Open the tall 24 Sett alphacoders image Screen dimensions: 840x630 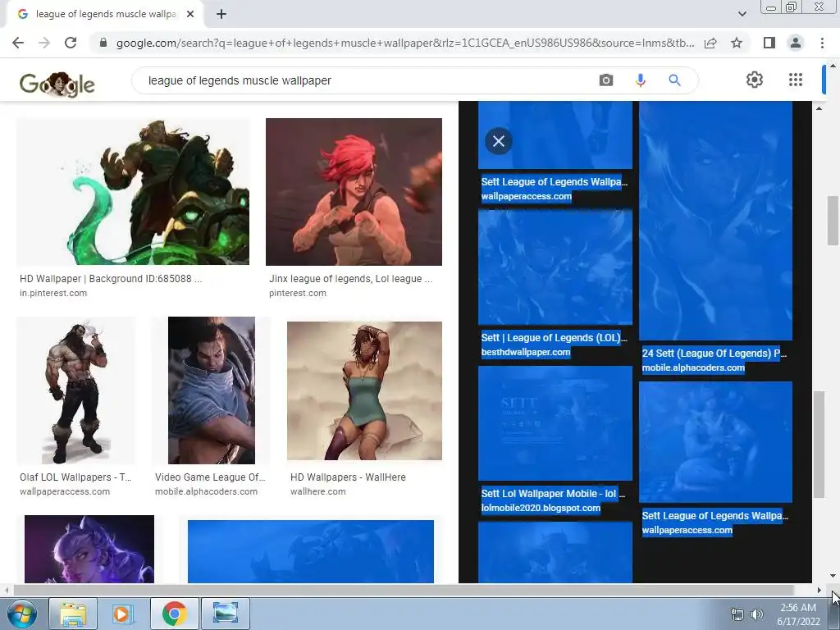click(715, 221)
